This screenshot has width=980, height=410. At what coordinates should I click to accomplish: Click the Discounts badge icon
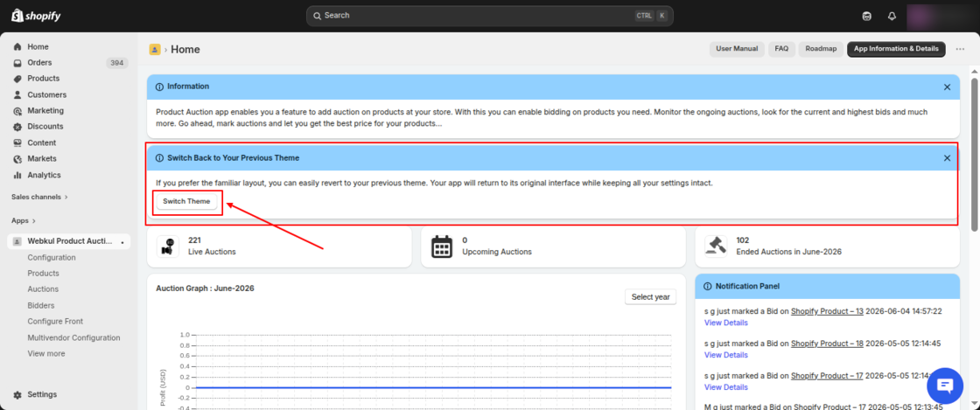click(x=17, y=127)
